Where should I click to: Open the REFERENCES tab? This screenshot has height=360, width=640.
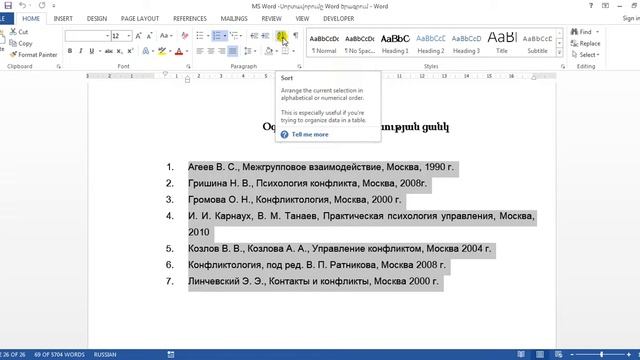pos(190,19)
